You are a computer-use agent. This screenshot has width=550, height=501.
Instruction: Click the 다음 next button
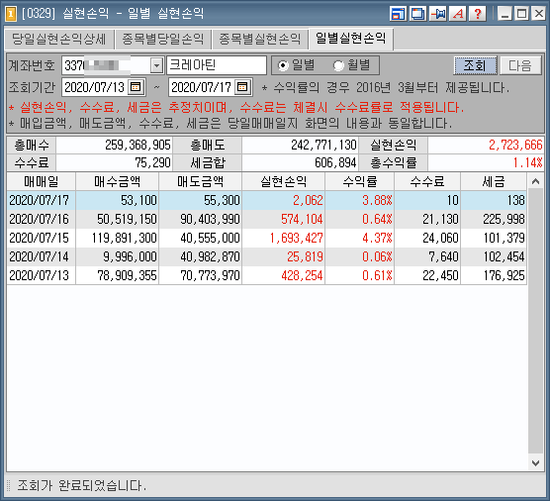[521, 65]
